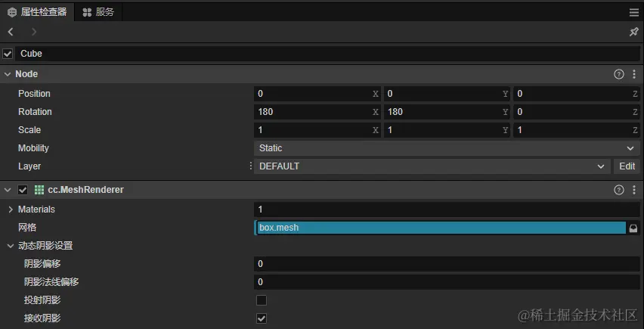Click the Position Y field

tap(447, 94)
